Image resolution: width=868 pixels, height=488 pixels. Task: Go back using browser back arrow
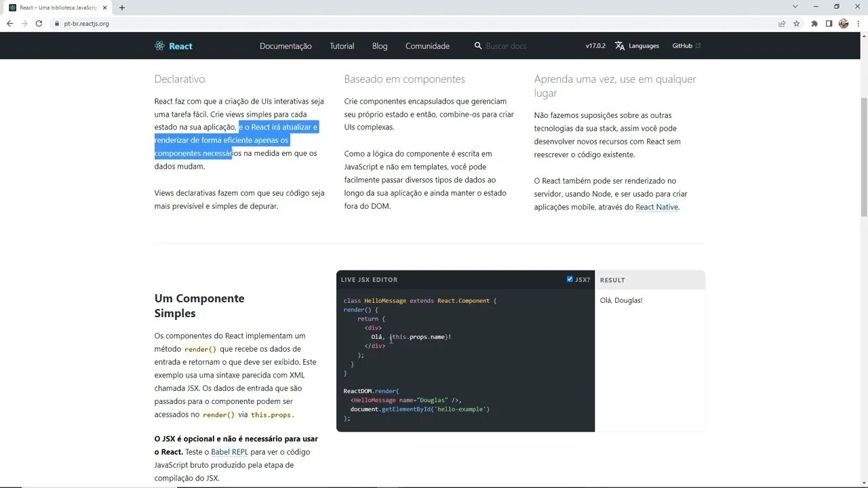[9, 23]
